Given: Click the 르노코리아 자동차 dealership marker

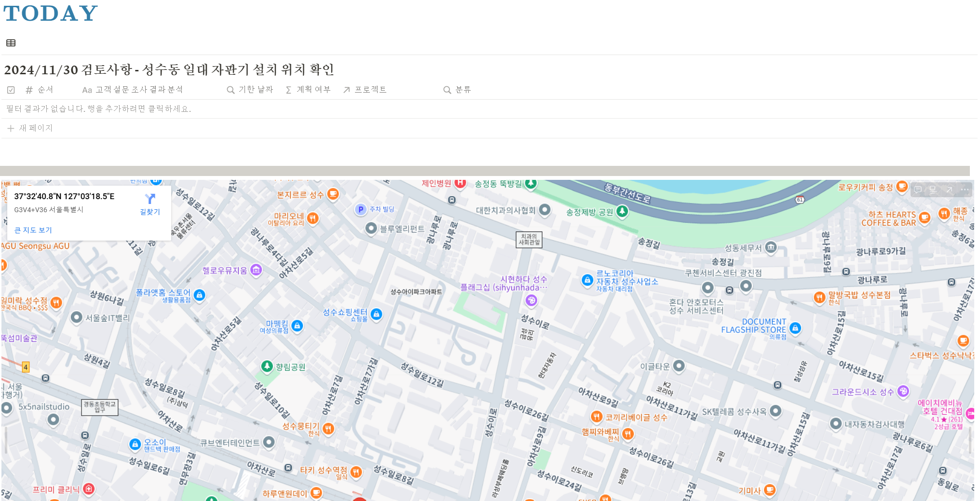Looking at the screenshot, I should pos(587,280).
